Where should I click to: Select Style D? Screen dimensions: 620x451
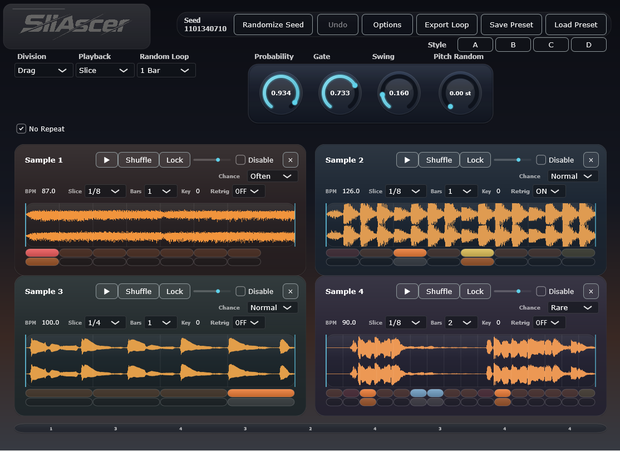[x=589, y=45]
